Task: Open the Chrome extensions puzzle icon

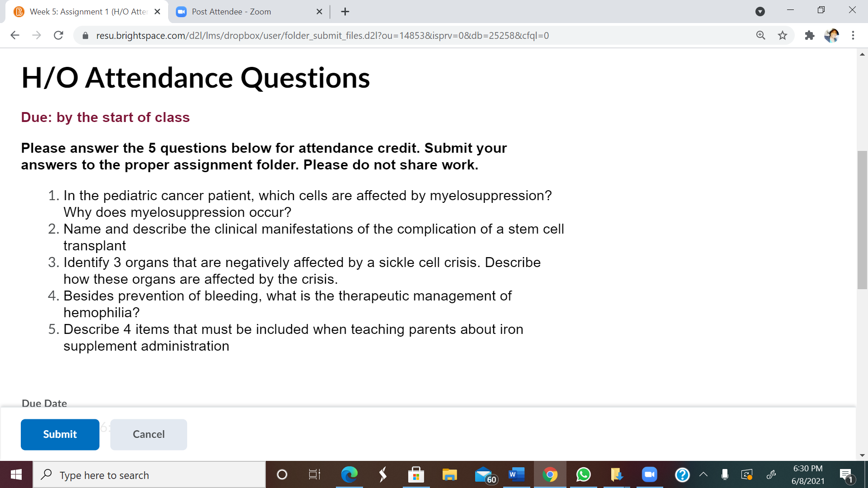Action: [x=810, y=35]
